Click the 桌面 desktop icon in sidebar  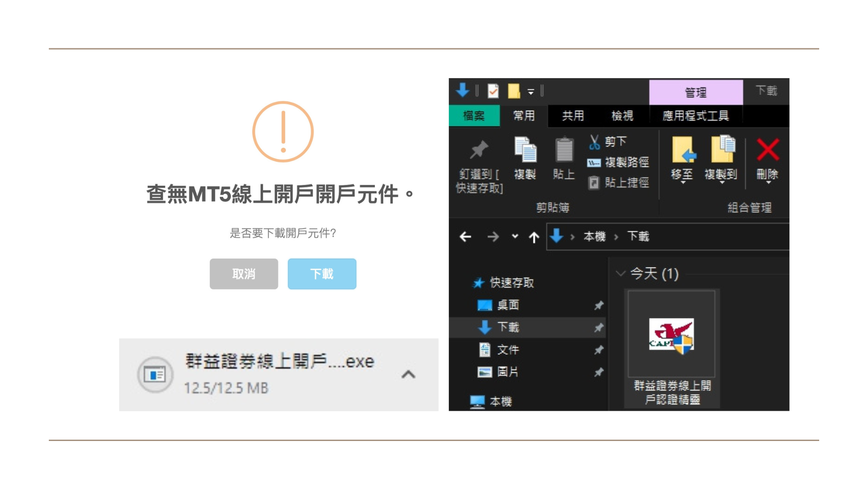pyautogui.click(x=485, y=305)
